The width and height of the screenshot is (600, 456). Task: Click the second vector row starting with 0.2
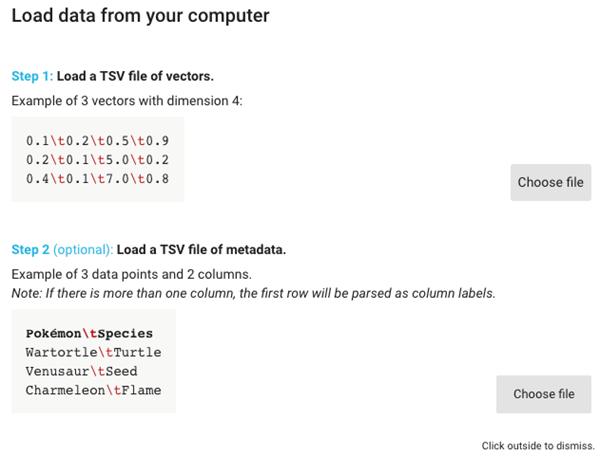[x=97, y=160]
